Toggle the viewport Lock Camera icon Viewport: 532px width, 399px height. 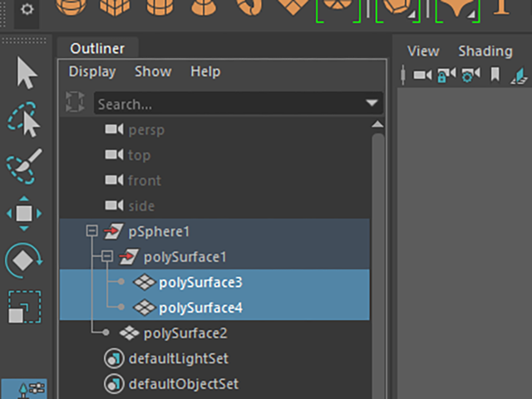(446, 75)
